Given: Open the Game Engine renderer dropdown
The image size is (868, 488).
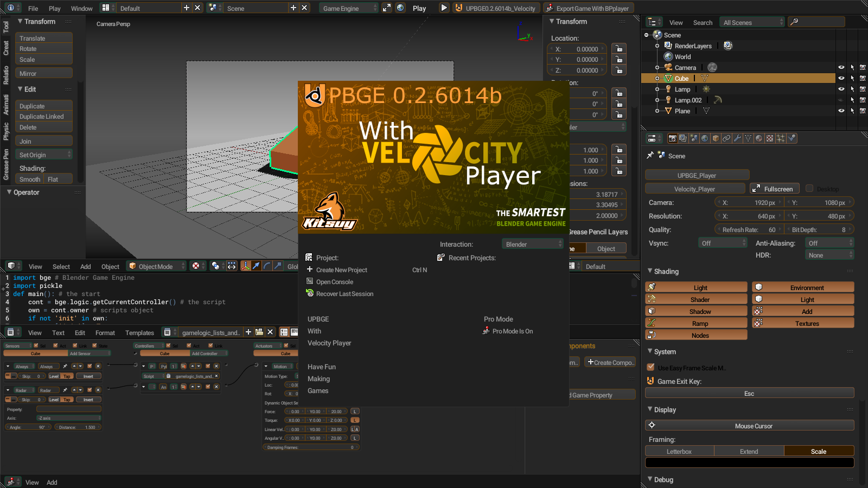Looking at the screenshot, I should 349,8.
